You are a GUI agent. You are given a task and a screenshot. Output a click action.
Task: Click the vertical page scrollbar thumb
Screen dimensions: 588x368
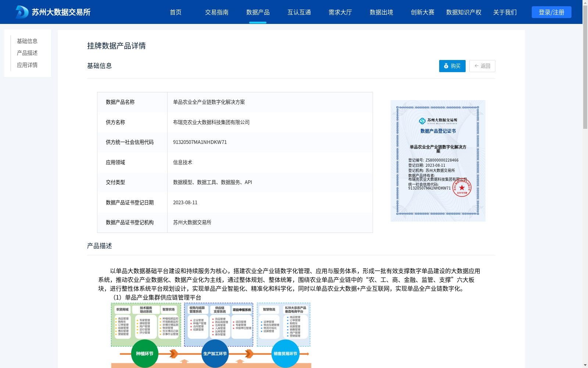(x=585, y=67)
